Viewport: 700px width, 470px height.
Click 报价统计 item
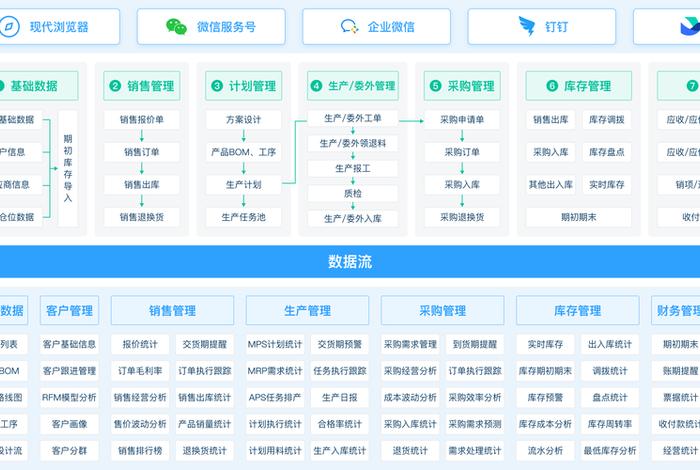140,344
